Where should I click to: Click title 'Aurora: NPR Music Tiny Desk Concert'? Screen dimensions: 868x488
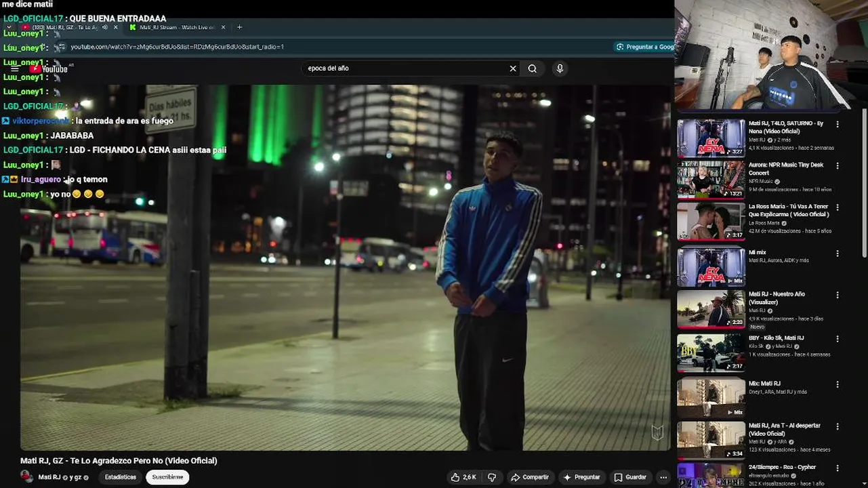[786, 169]
